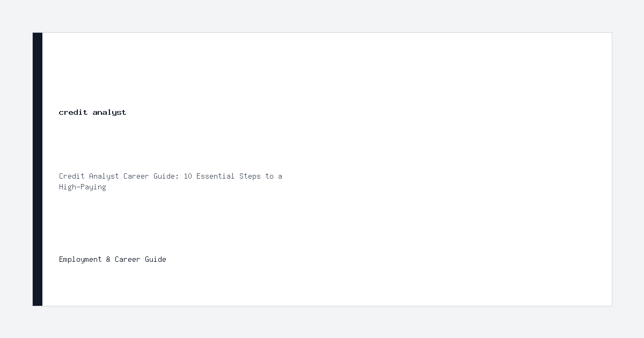Click 'Guide' at the end of the footer label

[156, 259]
